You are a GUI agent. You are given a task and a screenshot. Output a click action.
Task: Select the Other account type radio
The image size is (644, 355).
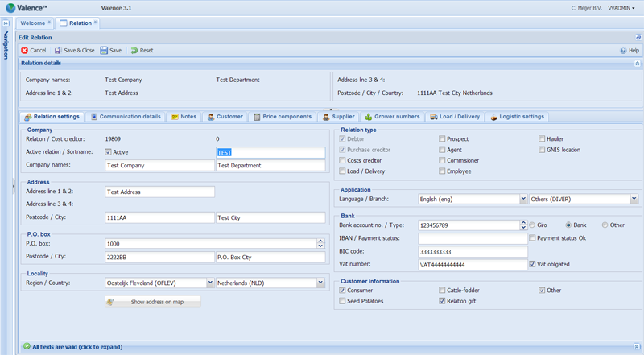(605, 225)
